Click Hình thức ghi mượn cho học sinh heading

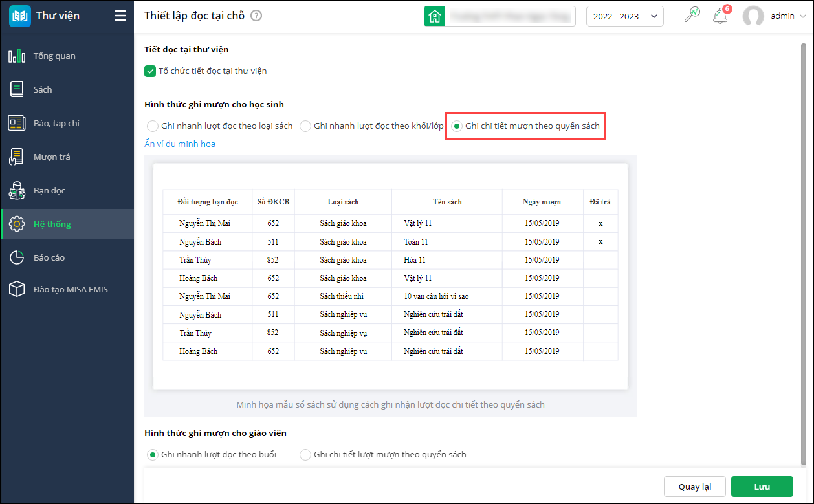tap(214, 104)
